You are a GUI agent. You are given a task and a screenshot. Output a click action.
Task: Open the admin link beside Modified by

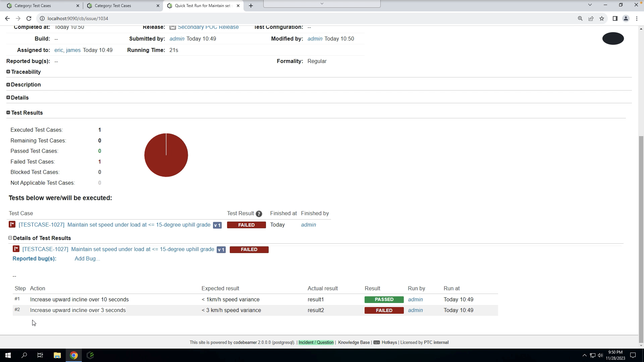tap(315, 39)
